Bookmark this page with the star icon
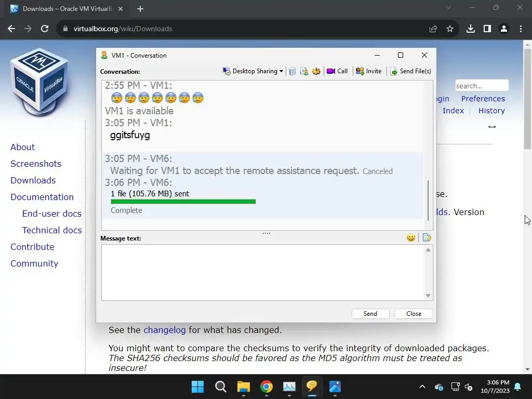532x399 pixels. click(x=450, y=29)
